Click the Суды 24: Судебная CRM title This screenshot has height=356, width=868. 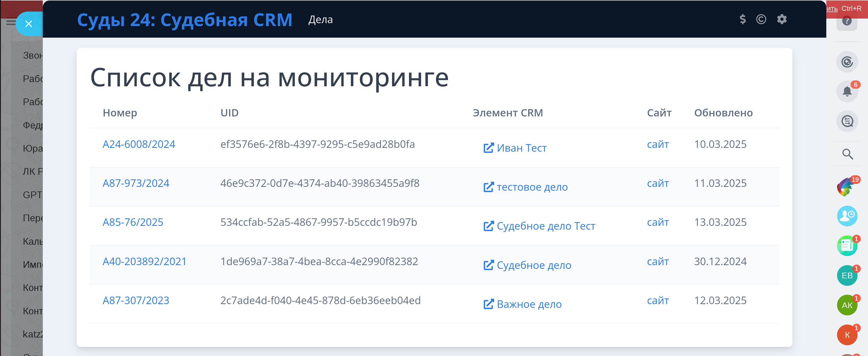184,20
